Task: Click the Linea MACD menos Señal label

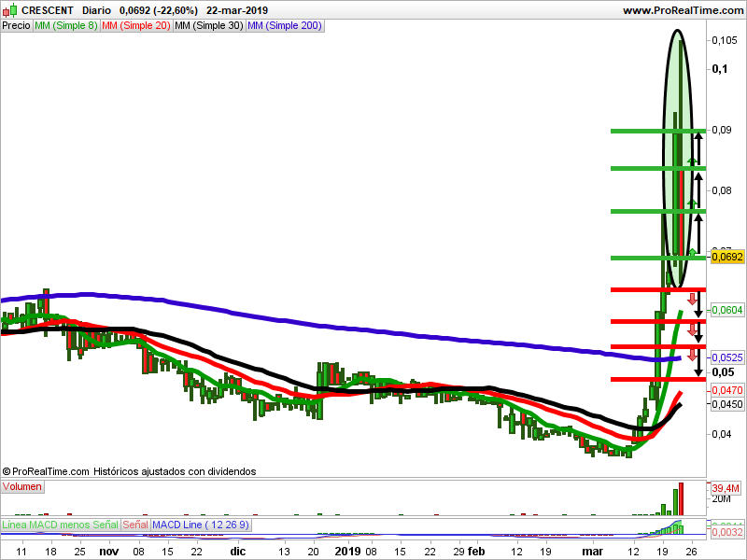Action: click(x=60, y=525)
